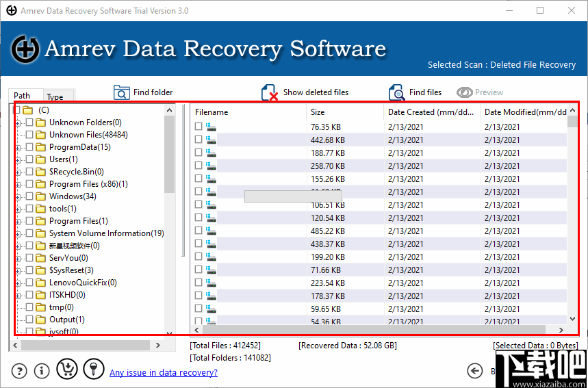This screenshot has width=588, height=388.
Task: Expand the Unknown Folders(0) node
Action: pos(18,123)
